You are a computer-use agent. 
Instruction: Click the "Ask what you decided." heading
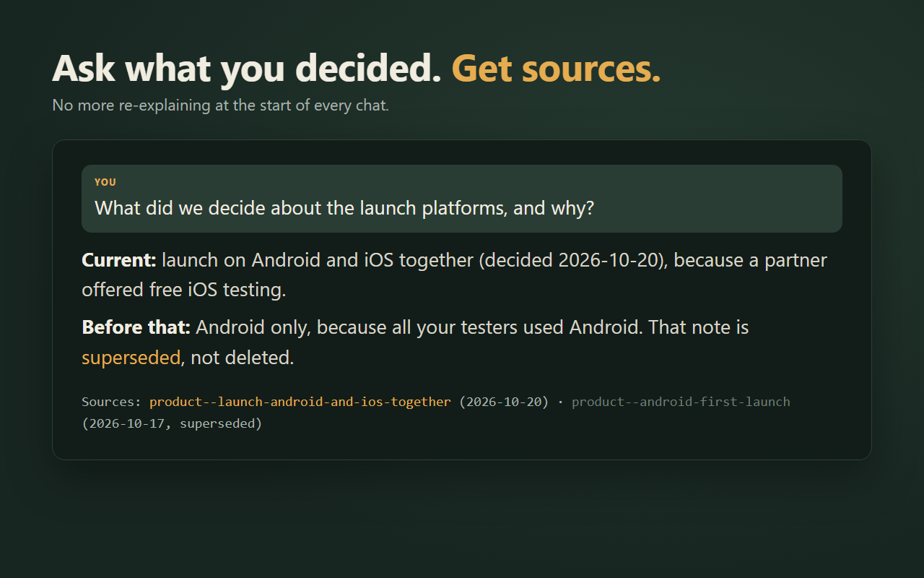click(x=247, y=69)
